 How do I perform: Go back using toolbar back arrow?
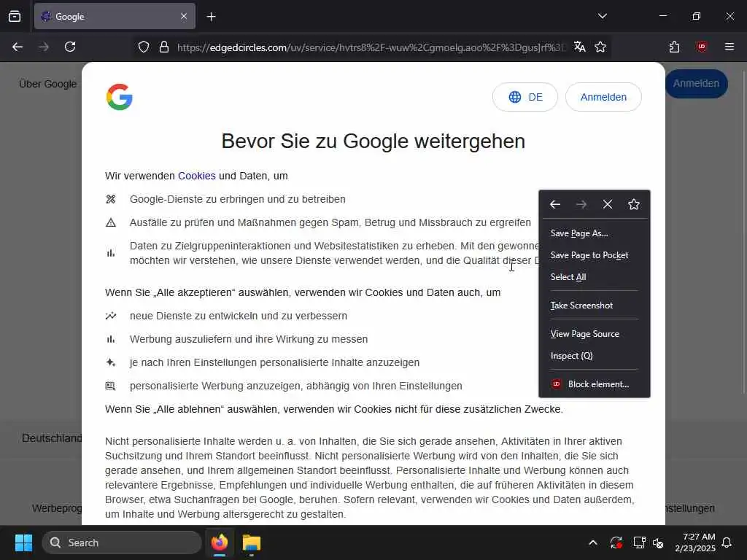pyautogui.click(x=18, y=47)
